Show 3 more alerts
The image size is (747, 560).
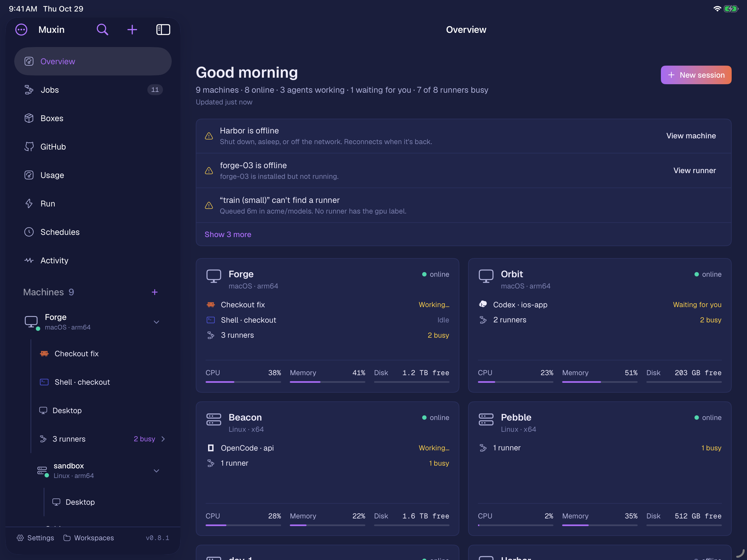click(x=228, y=234)
